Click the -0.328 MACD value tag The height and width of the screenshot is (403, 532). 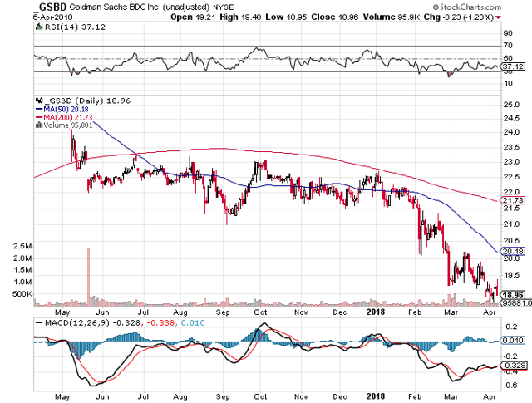pyautogui.click(x=514, y=366)
